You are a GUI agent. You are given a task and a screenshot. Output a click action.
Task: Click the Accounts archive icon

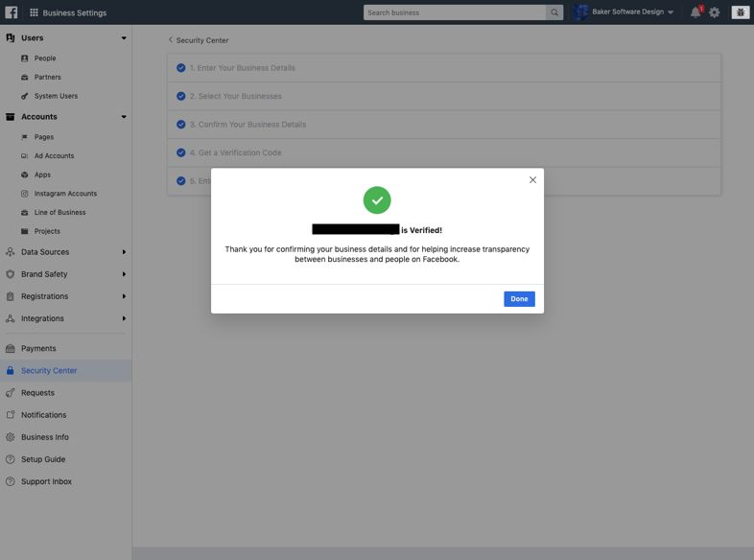click(x=11, y=117)
